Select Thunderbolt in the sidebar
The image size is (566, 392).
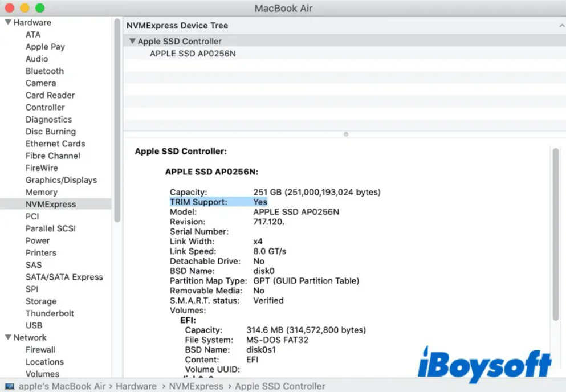click(x=50, y=313)
